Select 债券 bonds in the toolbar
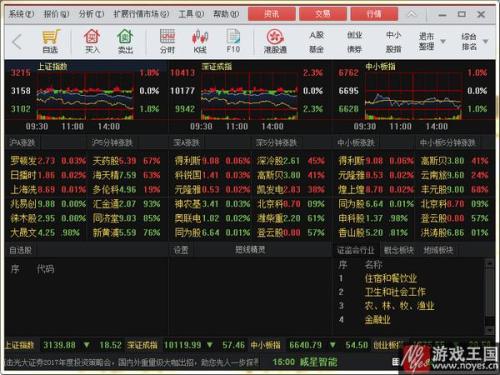This screenshot has width=500, height=375. coord(354,49)
